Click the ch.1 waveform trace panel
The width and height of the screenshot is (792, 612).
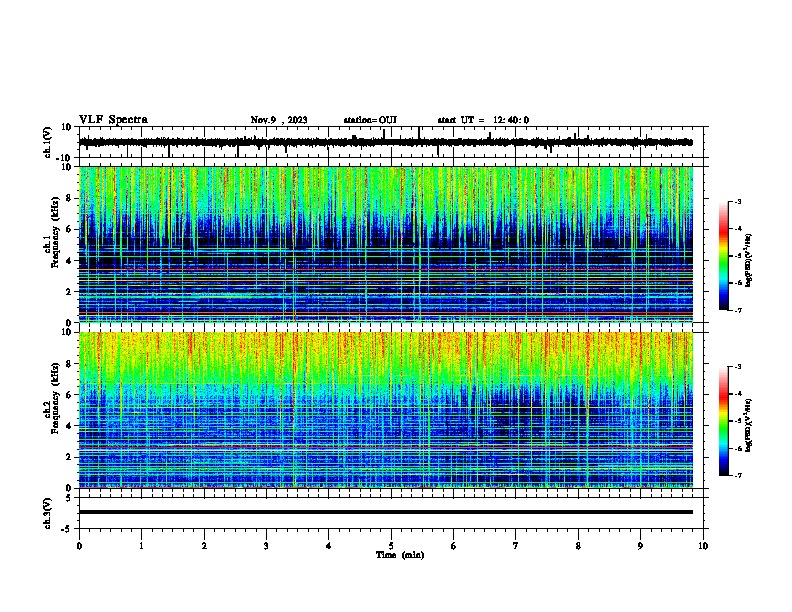pyautogui.click(x=393, y=142)
